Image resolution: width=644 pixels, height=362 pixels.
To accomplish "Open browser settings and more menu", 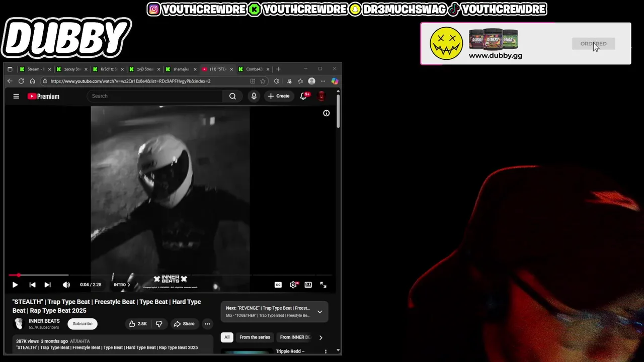I will (323, 81).
